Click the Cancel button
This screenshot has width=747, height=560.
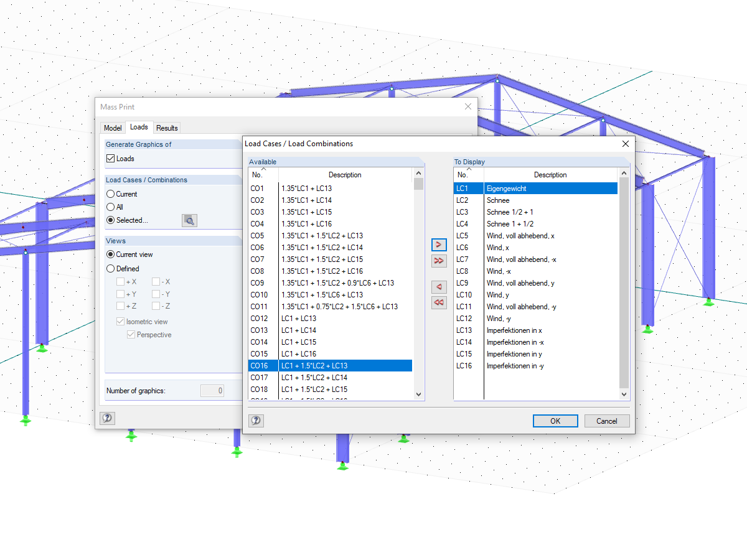coord(607,421)
